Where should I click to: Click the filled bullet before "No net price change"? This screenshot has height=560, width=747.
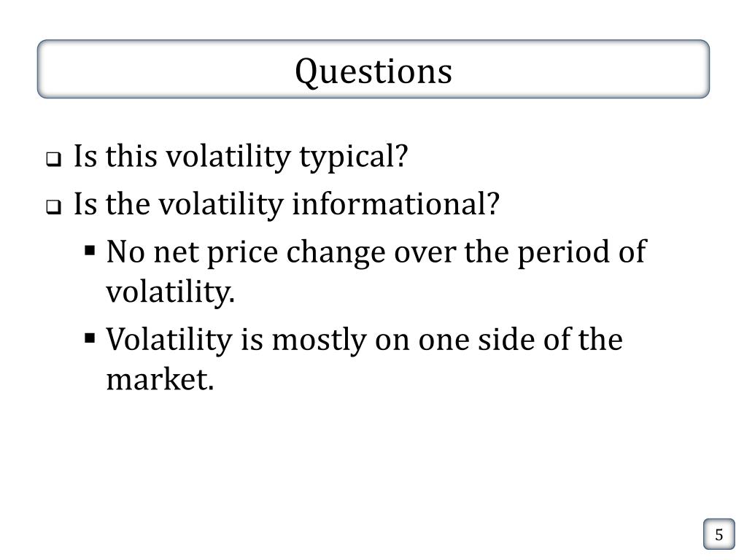90,252
